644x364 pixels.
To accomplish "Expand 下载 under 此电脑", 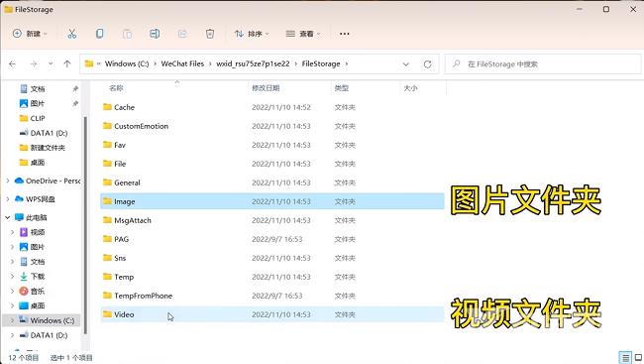I will (x=12, y=277).
